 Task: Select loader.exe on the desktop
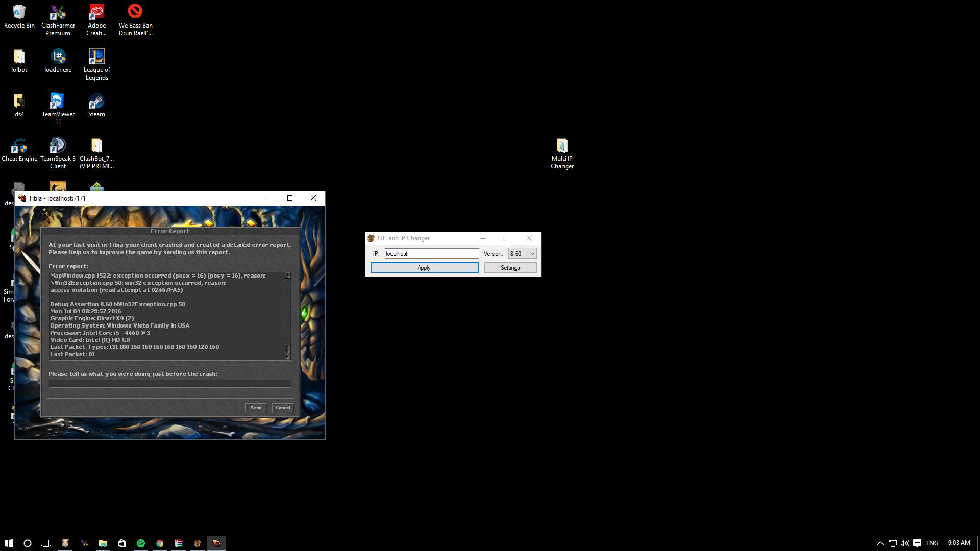pos(58,61)
